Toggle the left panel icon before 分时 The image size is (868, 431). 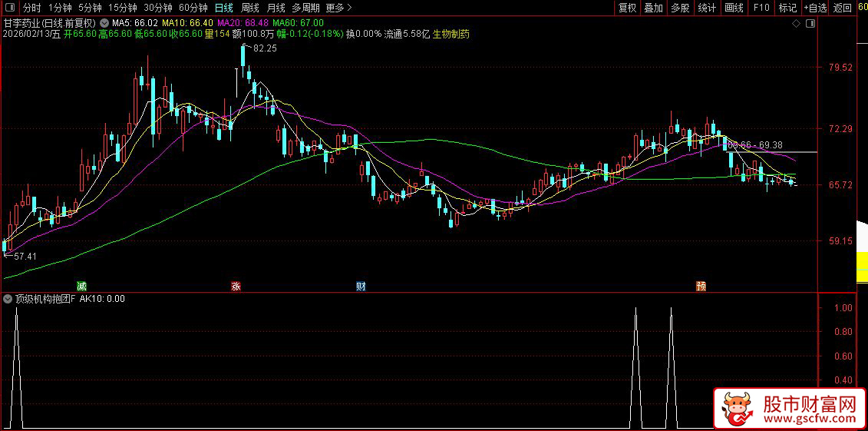coord(11,8)
